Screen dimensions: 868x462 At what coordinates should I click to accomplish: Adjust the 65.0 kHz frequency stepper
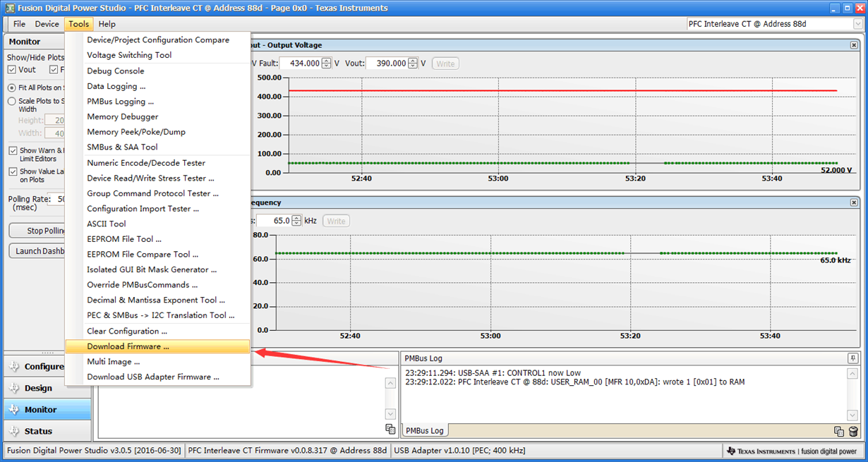point(296,221)
